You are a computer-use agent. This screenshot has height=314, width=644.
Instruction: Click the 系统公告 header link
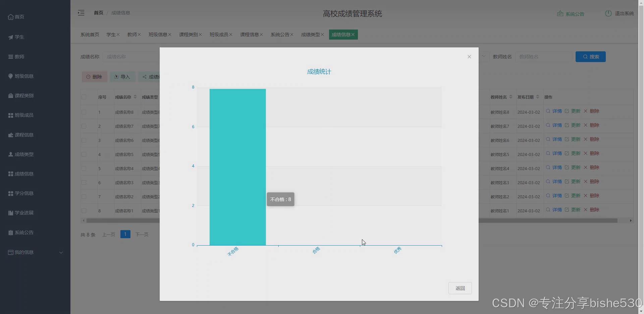tap(571, 14)
